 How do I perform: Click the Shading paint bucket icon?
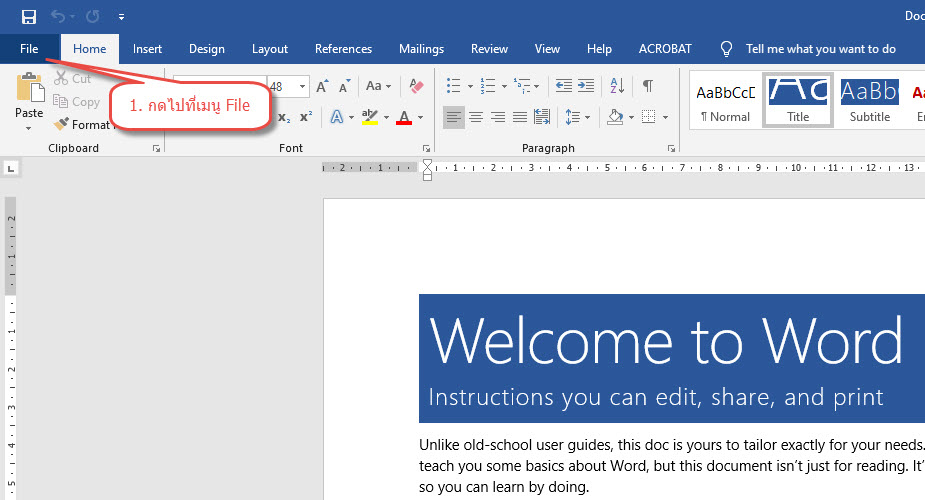pos(615,117)
